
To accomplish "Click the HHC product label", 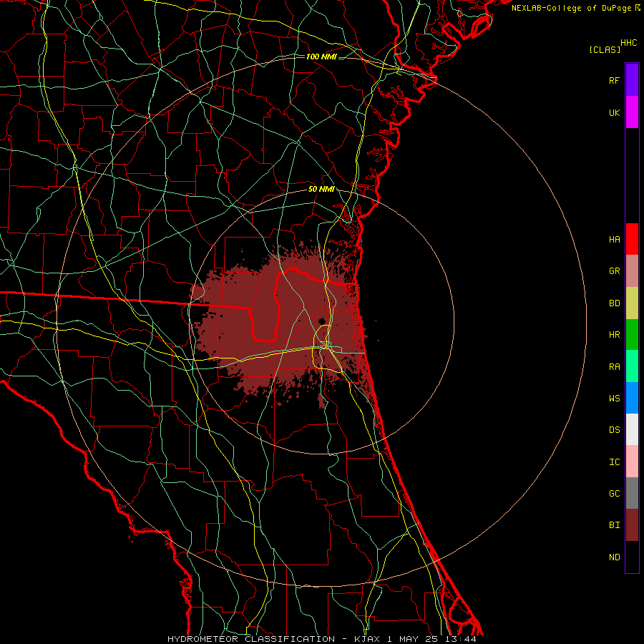I will [628, 43].
